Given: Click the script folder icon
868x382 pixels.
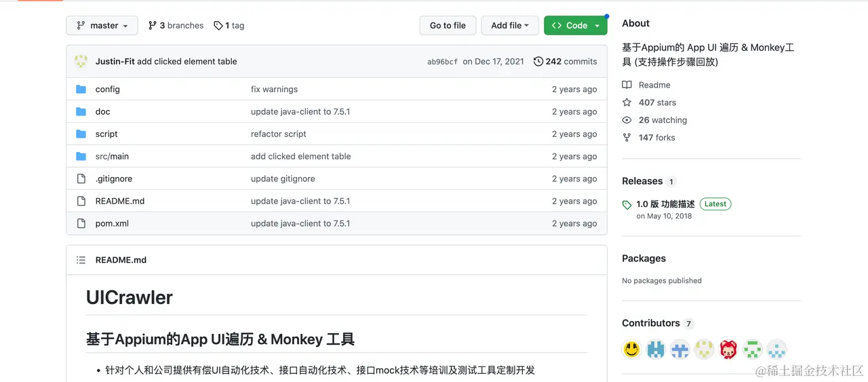Looking at the screenshot, I should pos(81,134).
